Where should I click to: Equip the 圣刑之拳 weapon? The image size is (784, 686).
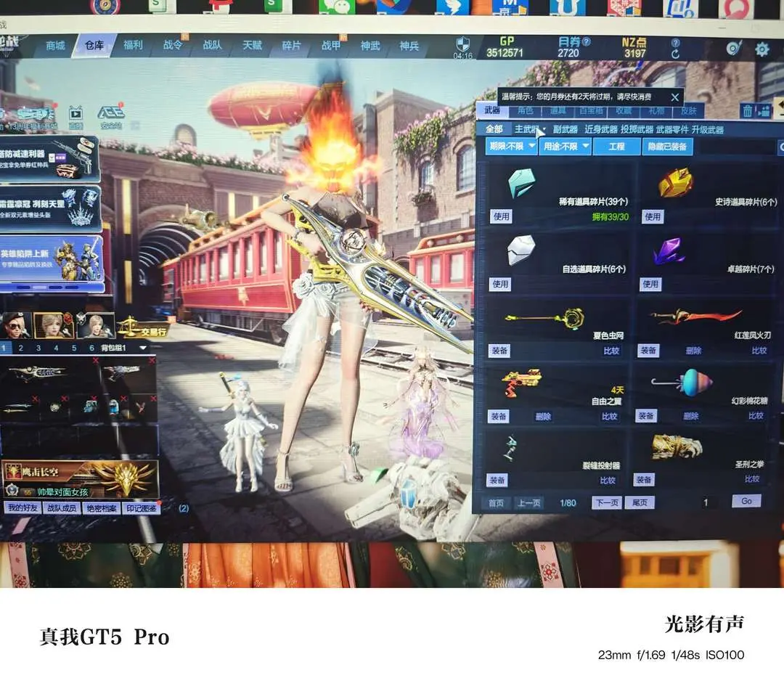(x=643, y=480)
